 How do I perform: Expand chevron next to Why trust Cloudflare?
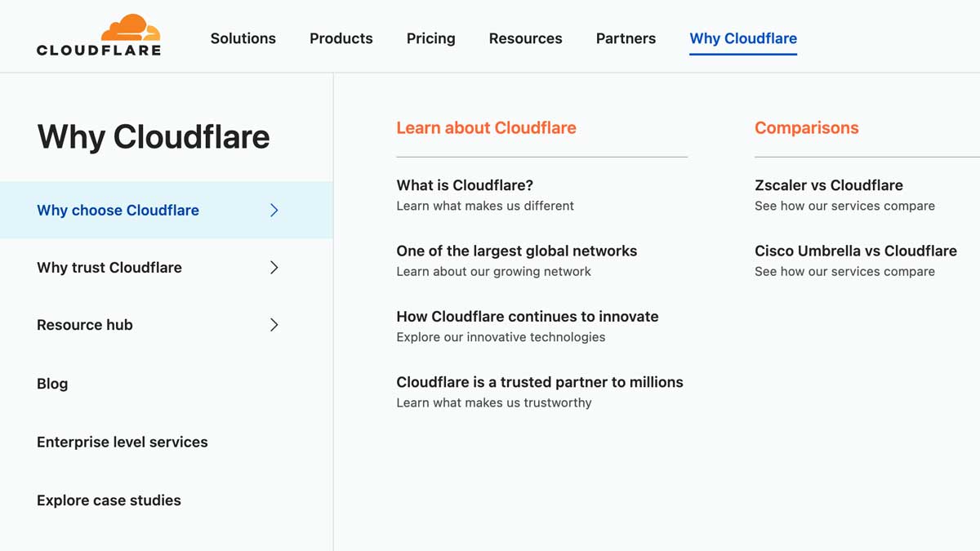tap(274, 267)
